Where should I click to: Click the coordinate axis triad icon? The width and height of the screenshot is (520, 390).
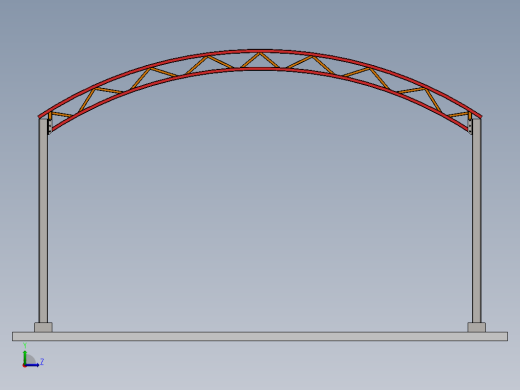32,356
